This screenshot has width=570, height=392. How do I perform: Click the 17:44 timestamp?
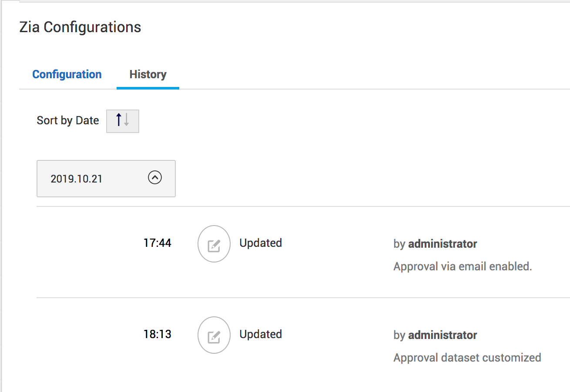158,243
